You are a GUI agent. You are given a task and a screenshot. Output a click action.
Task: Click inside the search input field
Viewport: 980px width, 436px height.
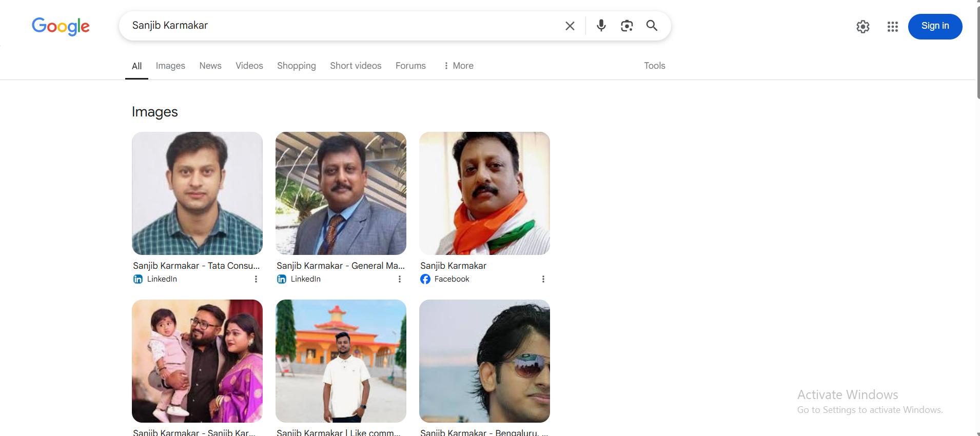[x=339, y=26]
